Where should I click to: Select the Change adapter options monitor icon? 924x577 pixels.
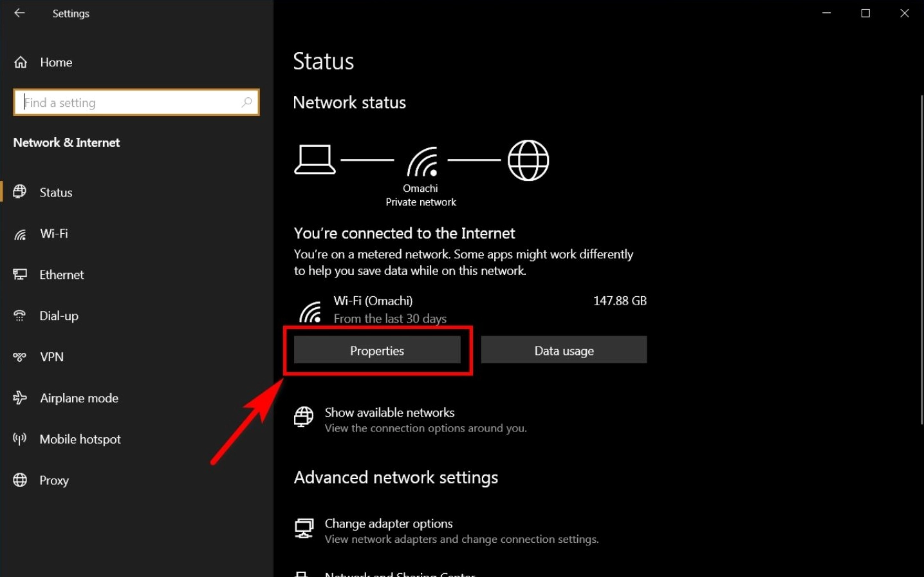pos(303,528)
